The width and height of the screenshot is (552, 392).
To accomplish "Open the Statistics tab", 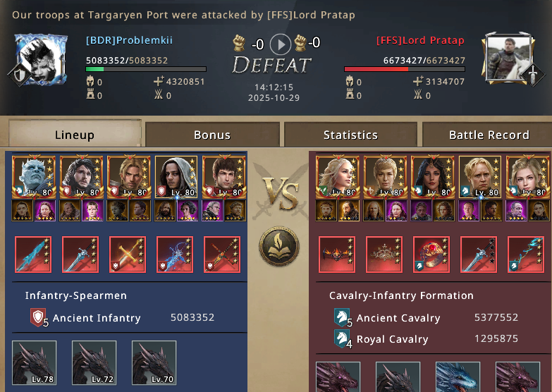I will click(350, 135).
